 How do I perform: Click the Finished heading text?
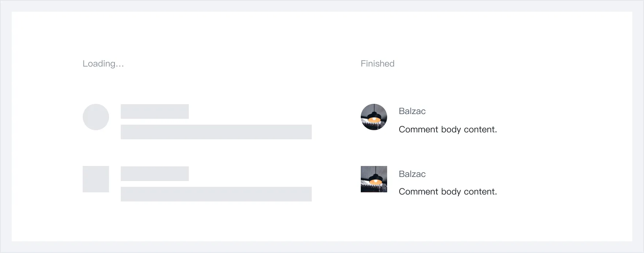coord(377,64)
